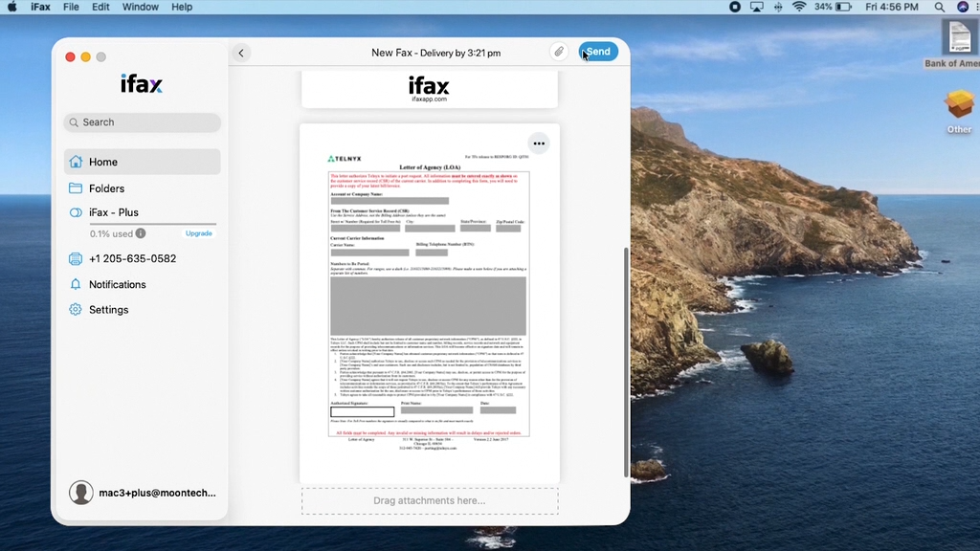Click the Settings gear icon
980x551 pixels.
pos(76,310)
